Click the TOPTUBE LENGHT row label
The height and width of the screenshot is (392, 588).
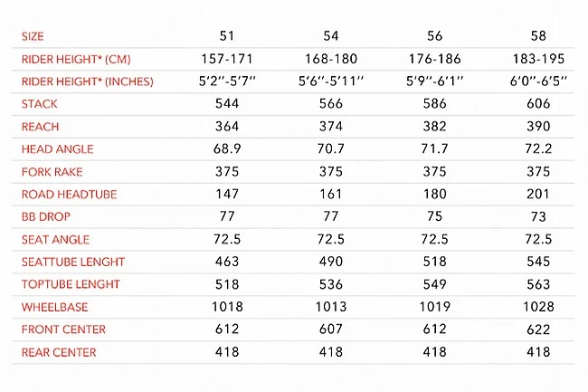point(71,285)
